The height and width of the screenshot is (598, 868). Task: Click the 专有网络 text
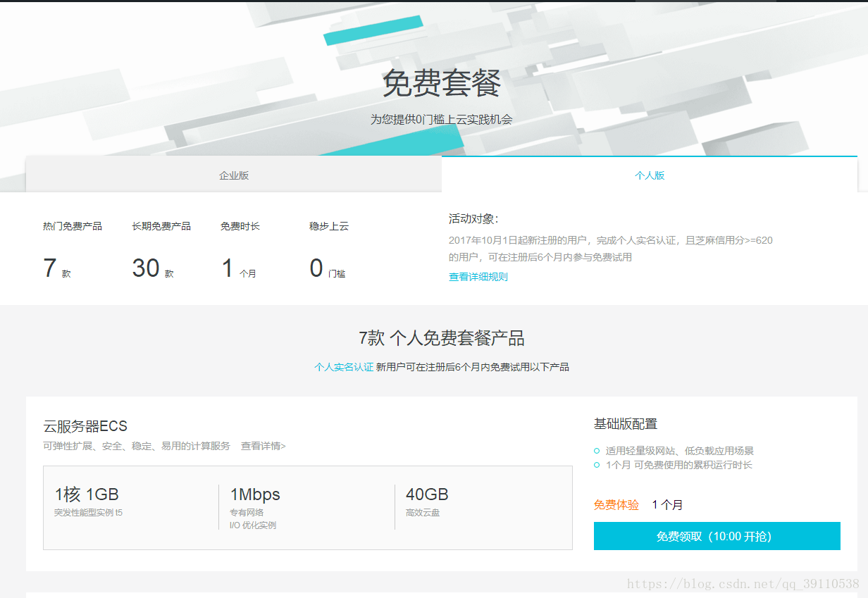pos(247,513)
